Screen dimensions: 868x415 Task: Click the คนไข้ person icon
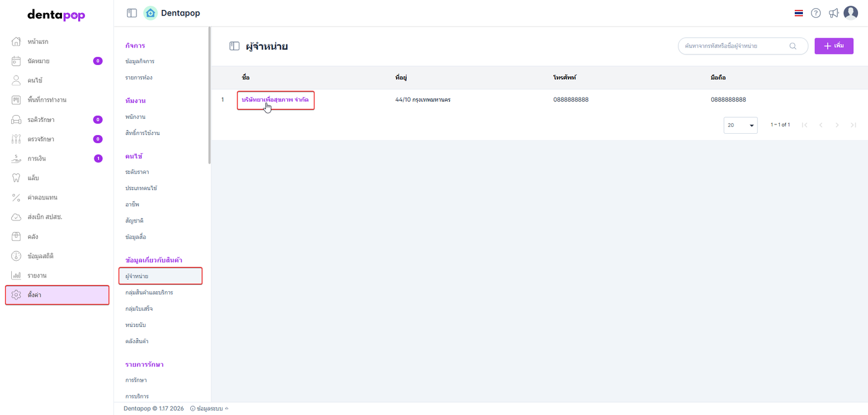click(x=17, y=81)
